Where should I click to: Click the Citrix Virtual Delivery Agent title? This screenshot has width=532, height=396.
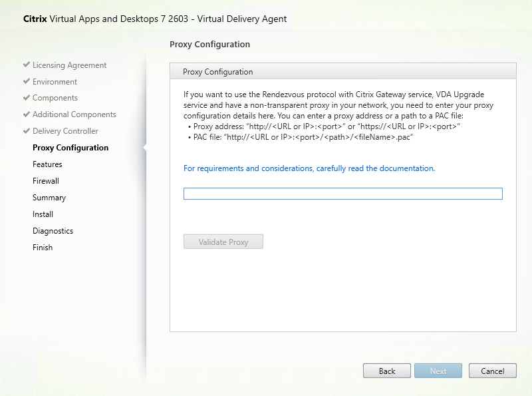(155, 19)
